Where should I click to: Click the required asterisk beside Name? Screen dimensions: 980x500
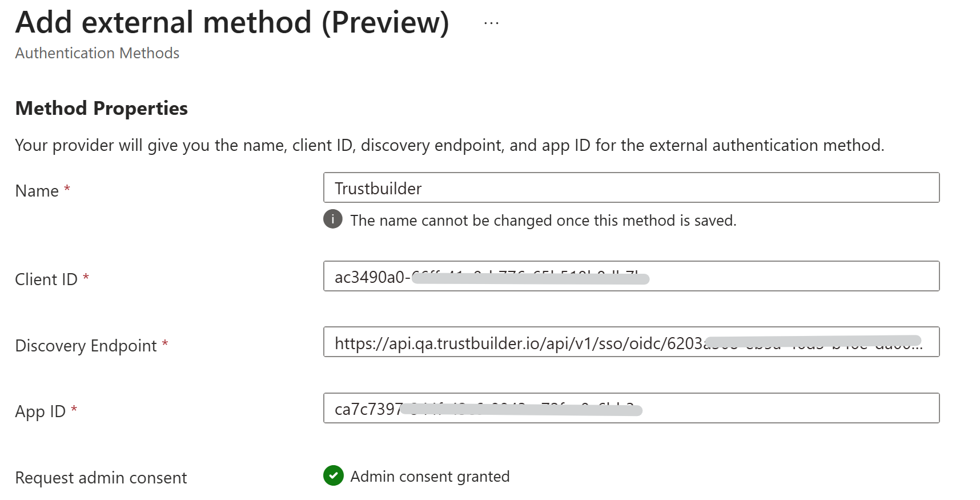click(x=67, y=188)
